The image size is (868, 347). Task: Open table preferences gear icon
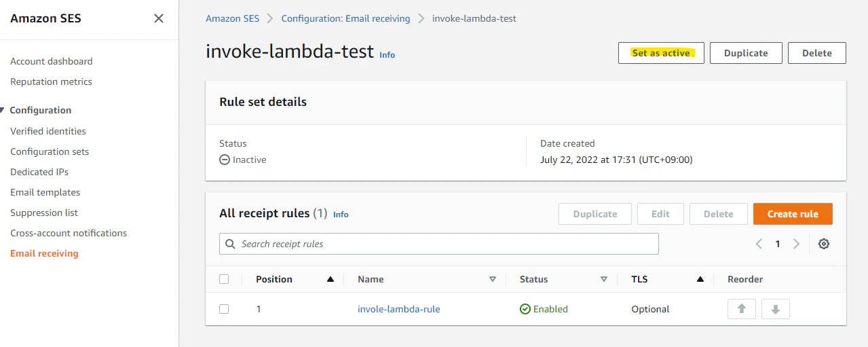pos(824,244)
